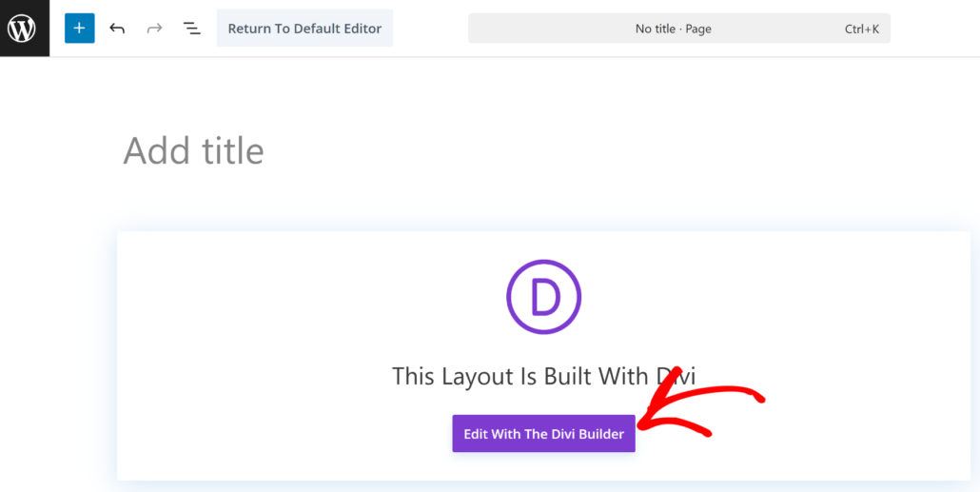The image size is (980, 492).
Task: Open the blue block inserter plus button
Action: tap(79, 29)
